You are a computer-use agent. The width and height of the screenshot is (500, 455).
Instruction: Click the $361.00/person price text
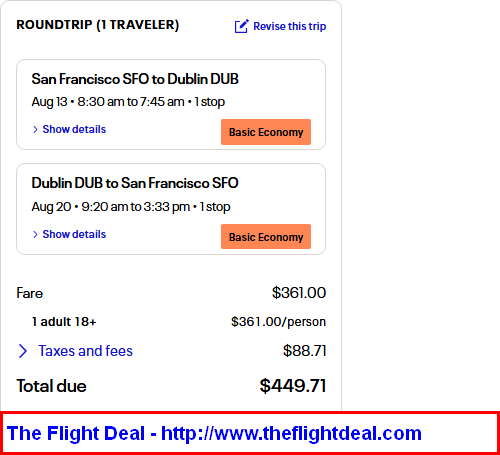click(x=278, y=322)
